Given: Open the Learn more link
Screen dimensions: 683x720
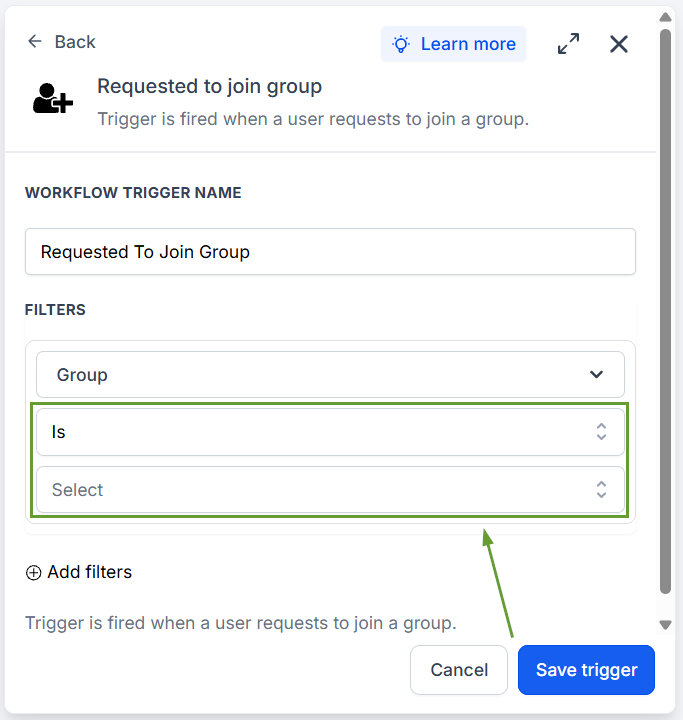Looking at the screenshot, I should pyautogui.click(x=468, y=44).
